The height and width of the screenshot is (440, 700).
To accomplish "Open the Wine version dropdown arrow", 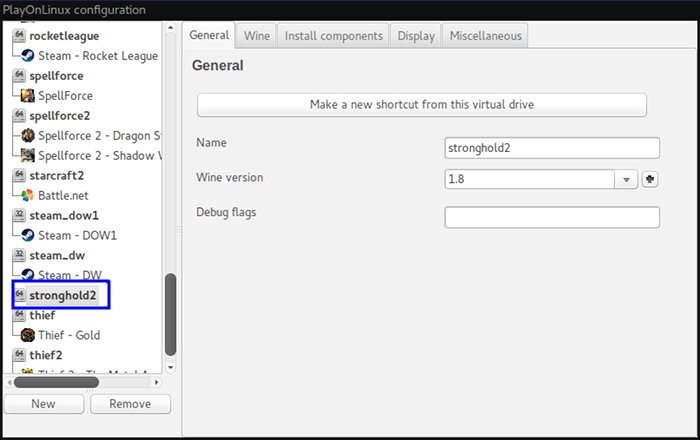I will [626, 179].
